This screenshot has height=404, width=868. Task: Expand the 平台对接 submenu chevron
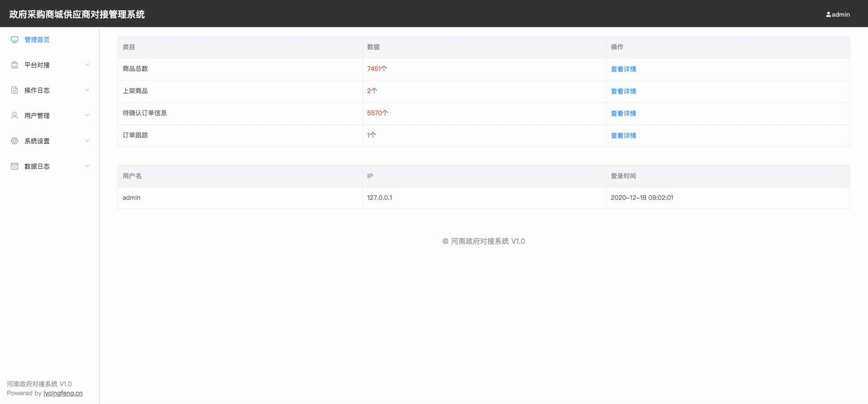pos(87,65)
